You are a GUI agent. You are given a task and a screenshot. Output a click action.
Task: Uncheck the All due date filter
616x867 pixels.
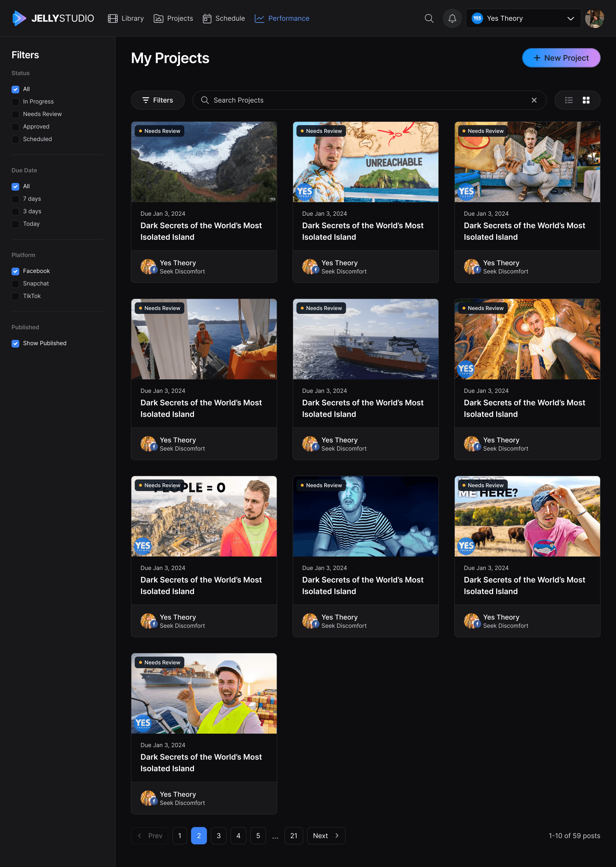click(15, 186)
